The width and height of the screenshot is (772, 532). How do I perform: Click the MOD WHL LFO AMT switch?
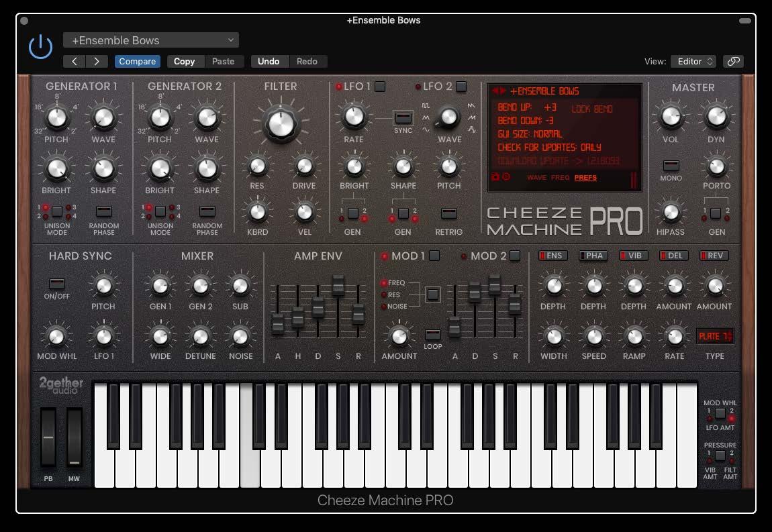[720, 413]
